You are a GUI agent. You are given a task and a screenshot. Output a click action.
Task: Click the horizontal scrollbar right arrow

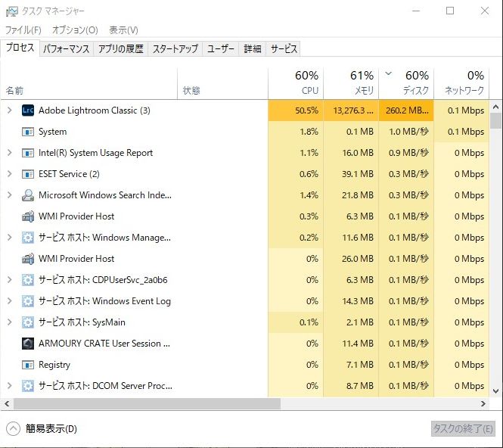[x=483, y=403]
